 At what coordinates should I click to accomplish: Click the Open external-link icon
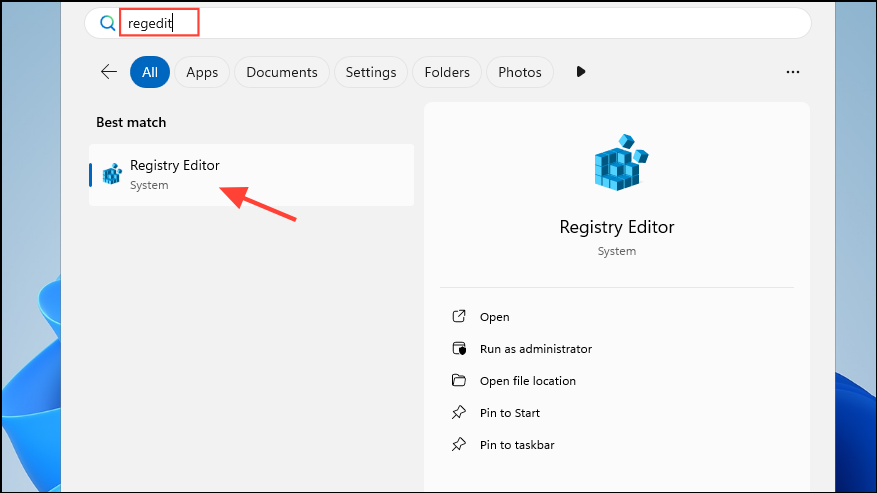tap(459, 316)
